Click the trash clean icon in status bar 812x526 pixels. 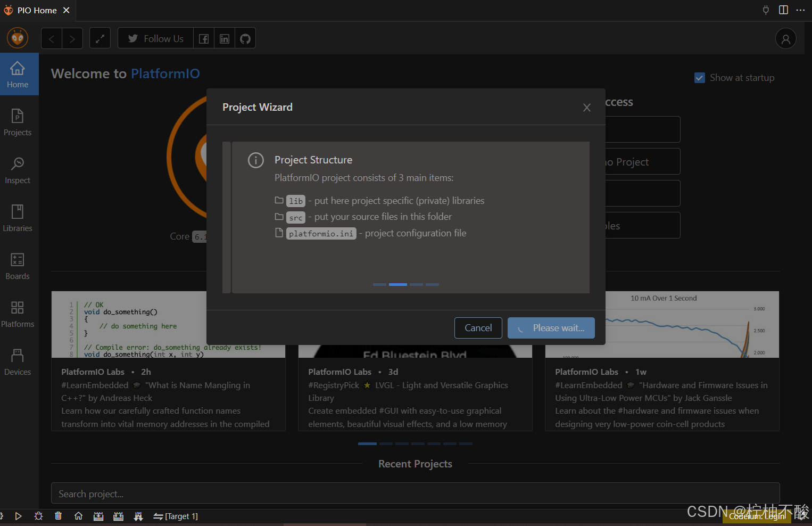click(x=59, y=516)
